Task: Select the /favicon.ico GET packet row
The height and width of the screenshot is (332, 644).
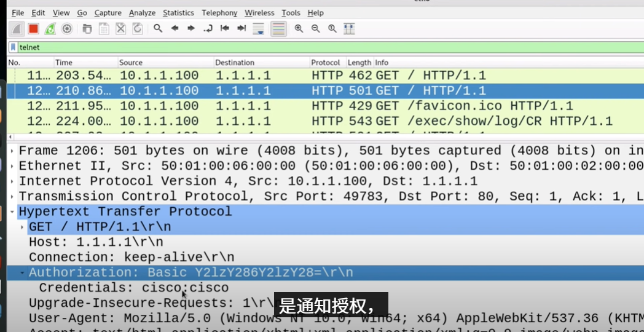Action: (x=307, y=106)
